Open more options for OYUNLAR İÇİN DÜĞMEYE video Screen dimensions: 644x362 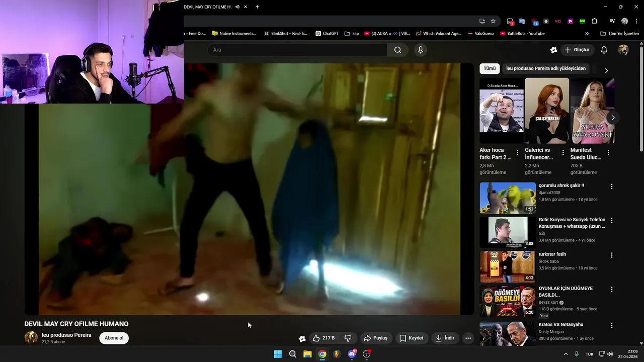(x=612, y=290)
